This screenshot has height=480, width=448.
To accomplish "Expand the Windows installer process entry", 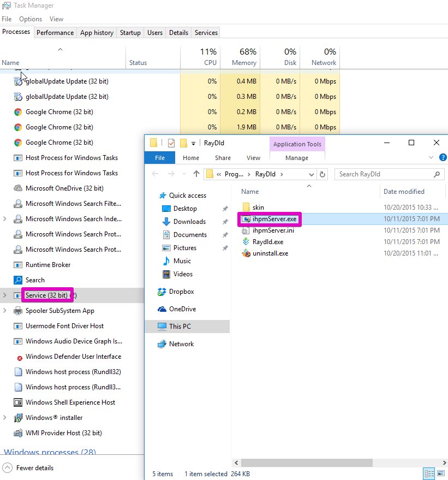I will pyautogui.click(x=5, y=418).
